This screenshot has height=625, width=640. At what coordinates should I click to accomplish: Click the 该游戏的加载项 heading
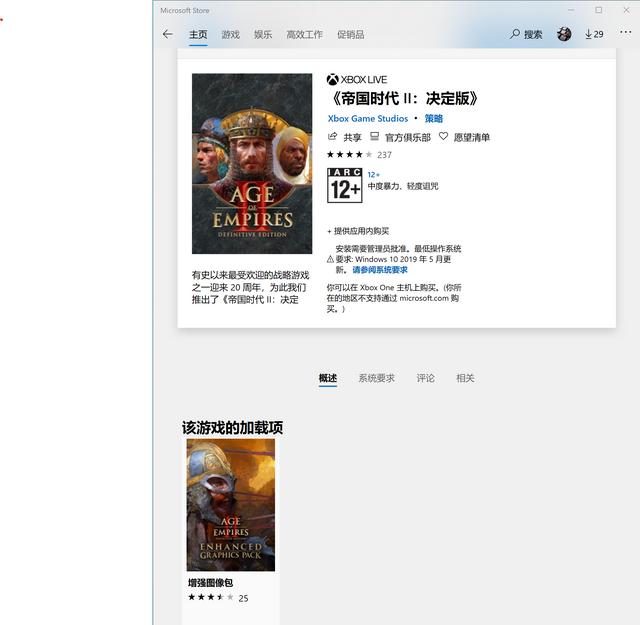[232, 427]
